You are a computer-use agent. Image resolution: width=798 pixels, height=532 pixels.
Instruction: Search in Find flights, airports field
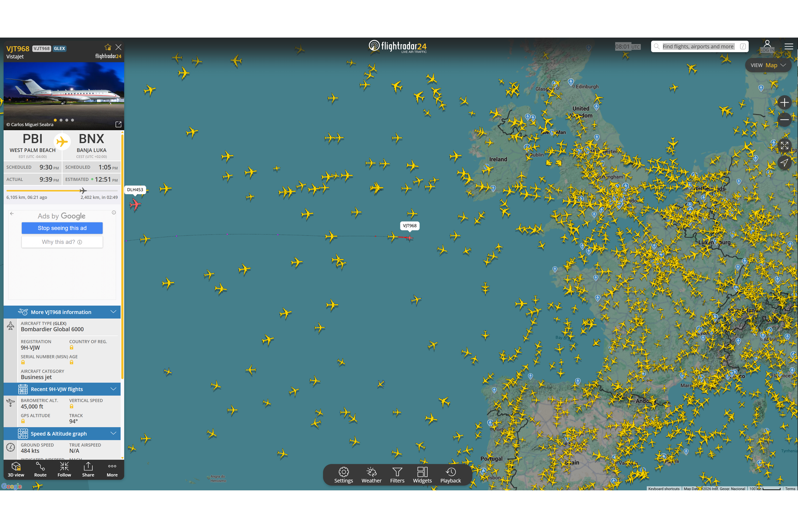click(699, 46)
